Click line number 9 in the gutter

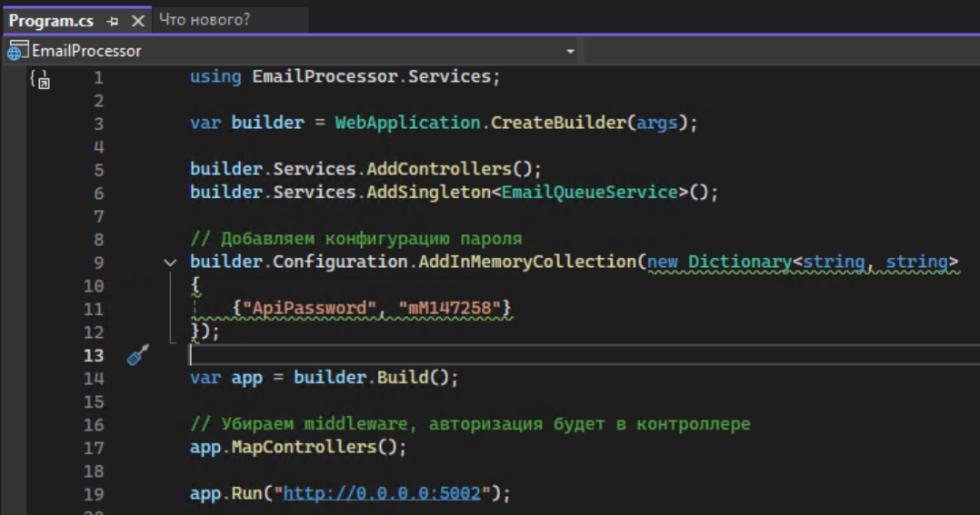coord(98,262)
